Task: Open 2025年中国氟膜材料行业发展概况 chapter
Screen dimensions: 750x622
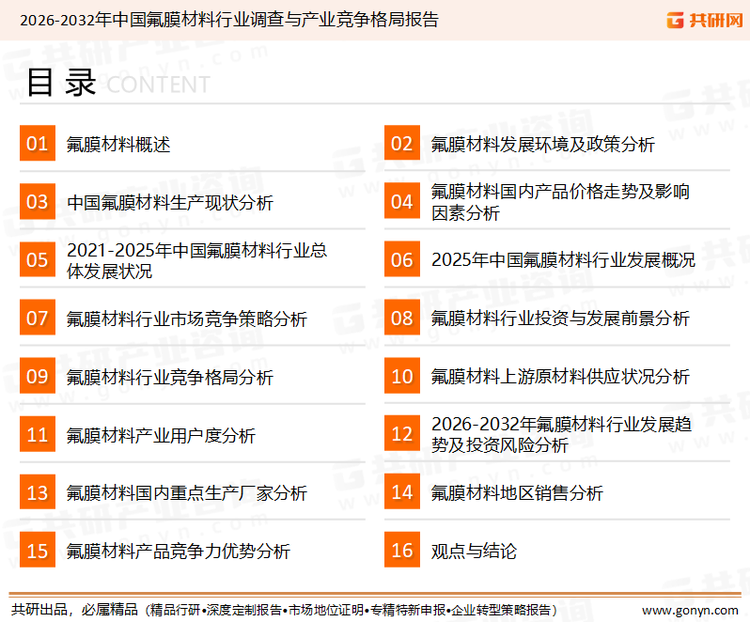Action: click(563, 260)
